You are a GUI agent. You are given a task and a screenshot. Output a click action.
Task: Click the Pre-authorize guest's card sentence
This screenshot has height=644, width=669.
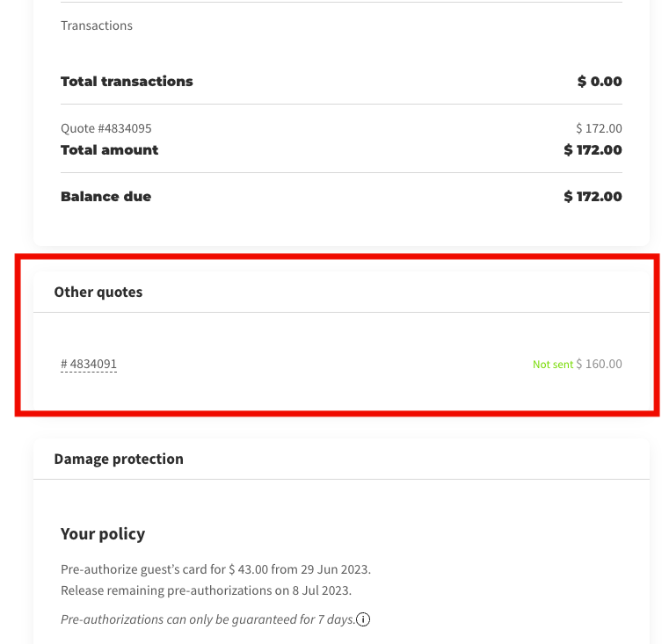pyautogui.click(x=216, y=569)
